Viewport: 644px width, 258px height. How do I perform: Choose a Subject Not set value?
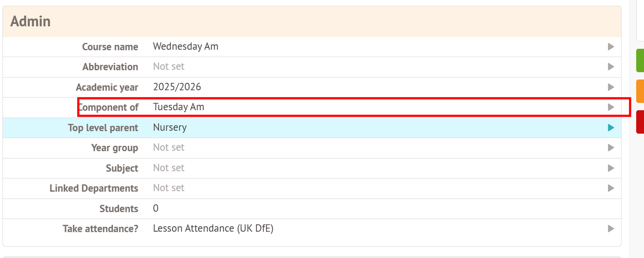(x=169, y=168)
